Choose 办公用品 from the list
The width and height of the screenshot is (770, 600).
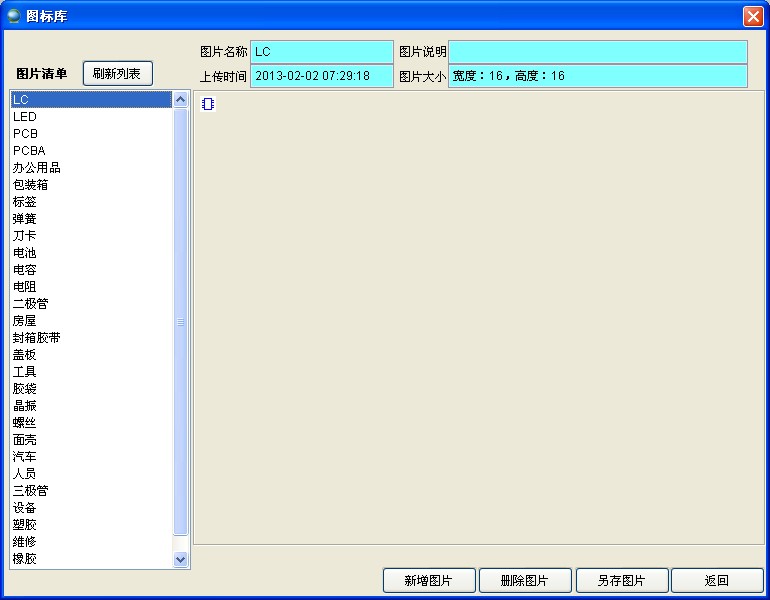[37, 168]
